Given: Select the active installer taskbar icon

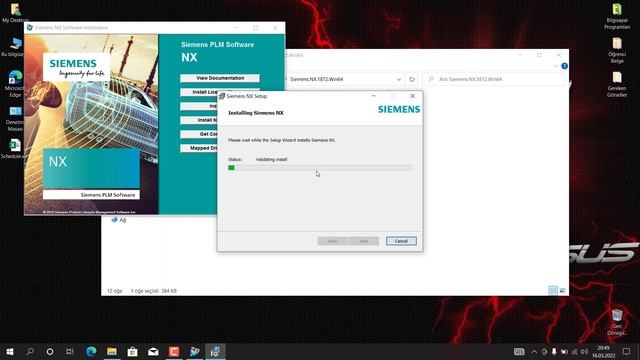Looking at the screenshot, I should tap(215, 351).
